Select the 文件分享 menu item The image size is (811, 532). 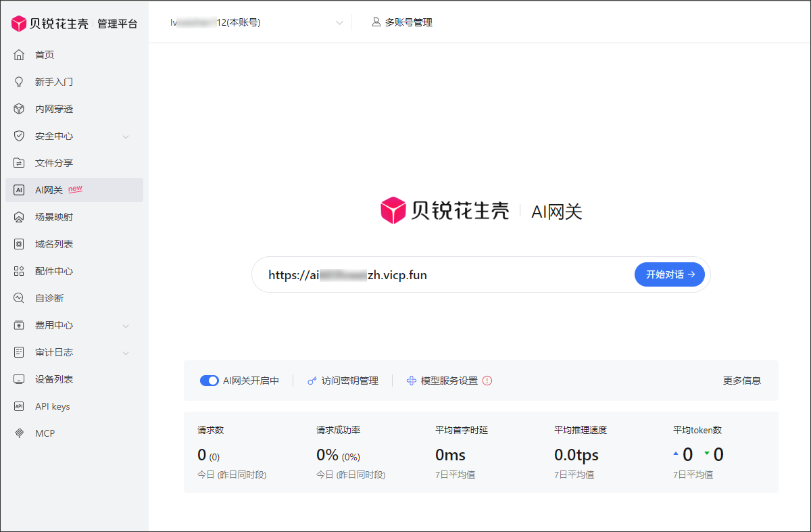pos(74,163)
